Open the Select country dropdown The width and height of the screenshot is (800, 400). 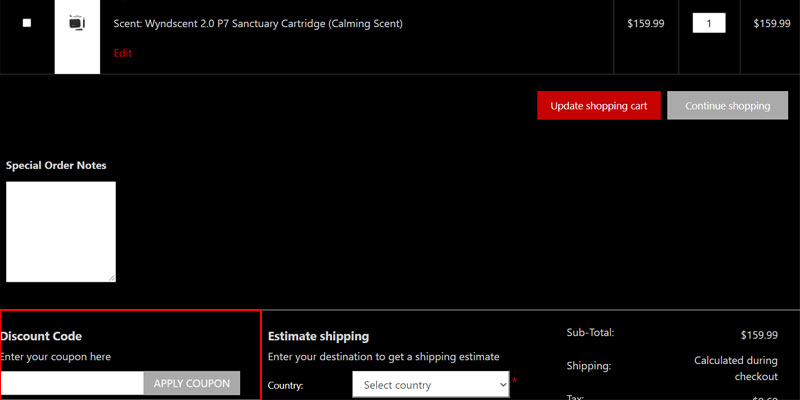point(430,384)
